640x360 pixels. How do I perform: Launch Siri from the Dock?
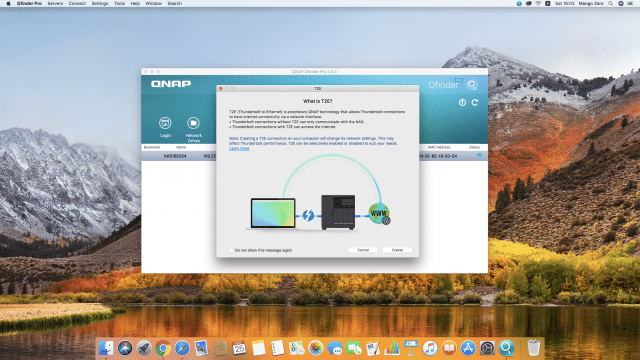point(125,348)
